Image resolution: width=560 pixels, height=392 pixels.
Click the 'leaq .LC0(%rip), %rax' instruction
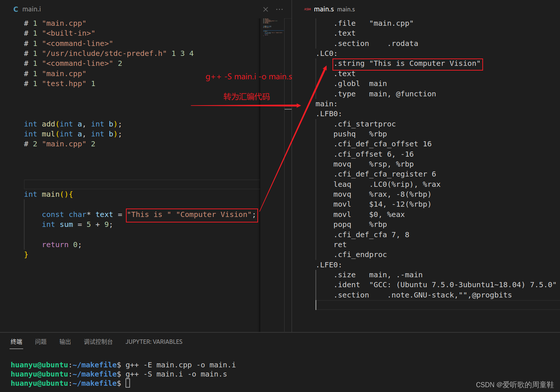387,184
